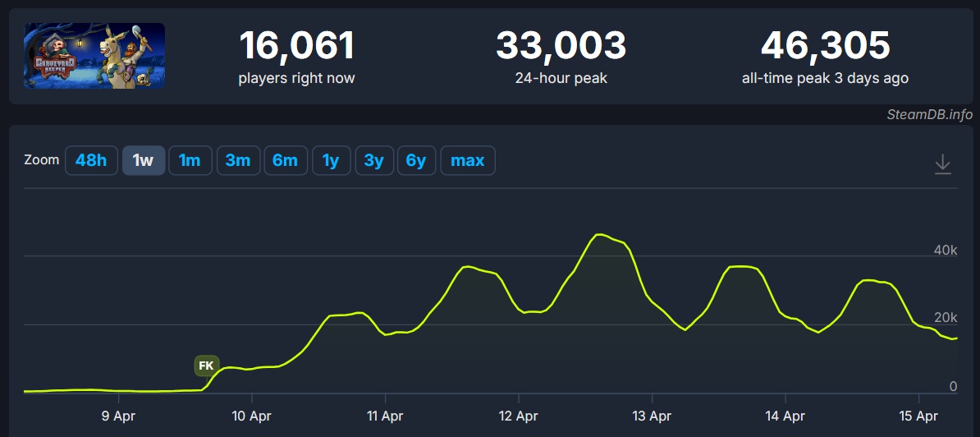
Task: Click the 40k label on the y-axis
Action: click(x=945, y=250)
